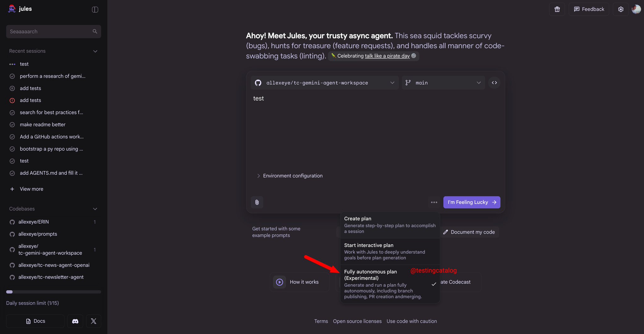Click the daily session limit progress bar
This screenshot has height=334, width=644.
(53, 292)
